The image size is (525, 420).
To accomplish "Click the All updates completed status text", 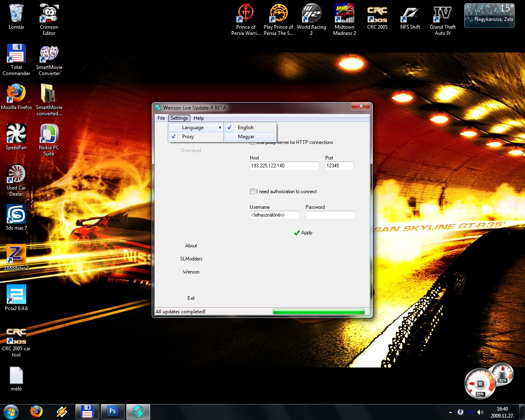I will click(180, 312).
